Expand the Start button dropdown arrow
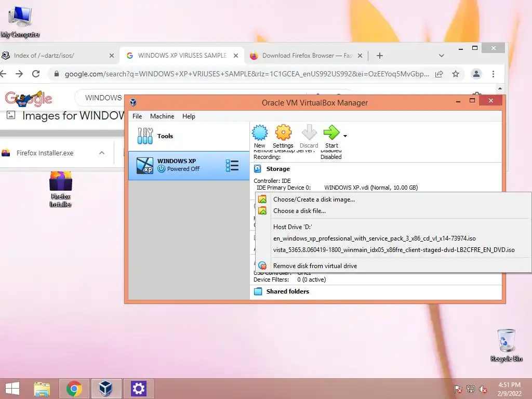 345,136
